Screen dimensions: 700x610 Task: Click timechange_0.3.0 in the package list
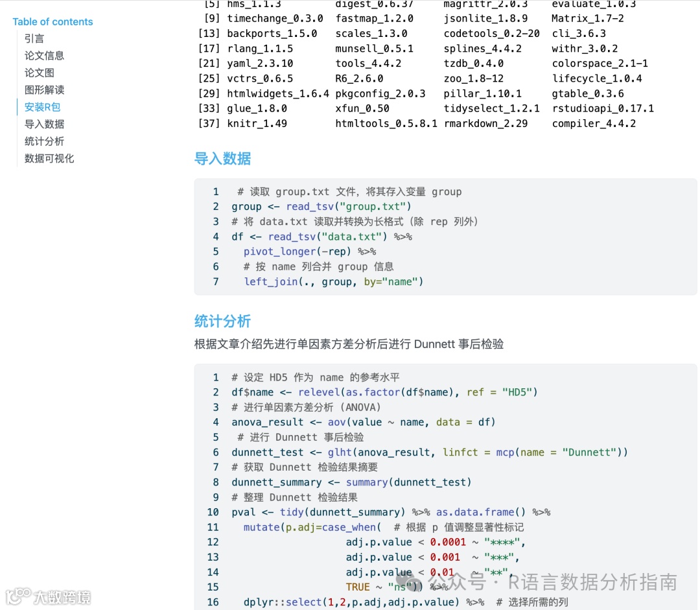(x=275, y=18)
